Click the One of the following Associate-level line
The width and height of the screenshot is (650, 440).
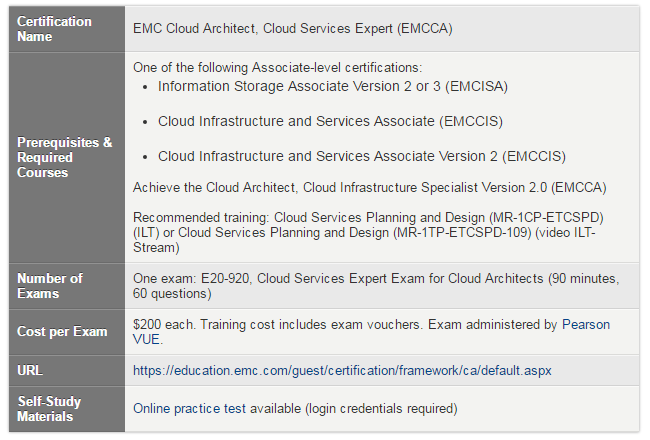point(277,68)
